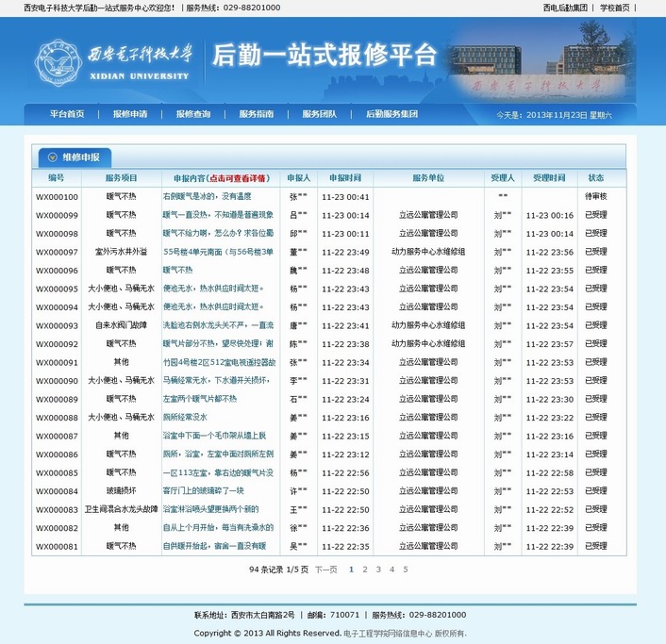666x644 pixels.
Task: Go to 报修查询 in navigation bar
Action: pos(193,114)
